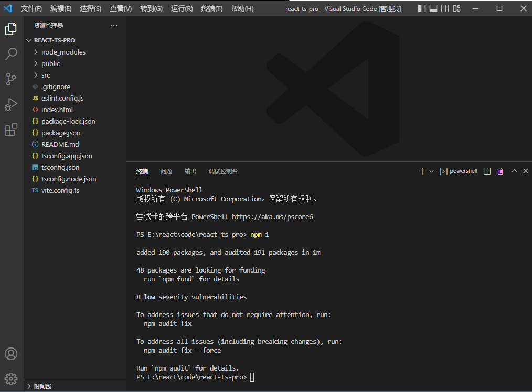Open the Source Control view
Screen dimensions: 532x392
(11, 79)
